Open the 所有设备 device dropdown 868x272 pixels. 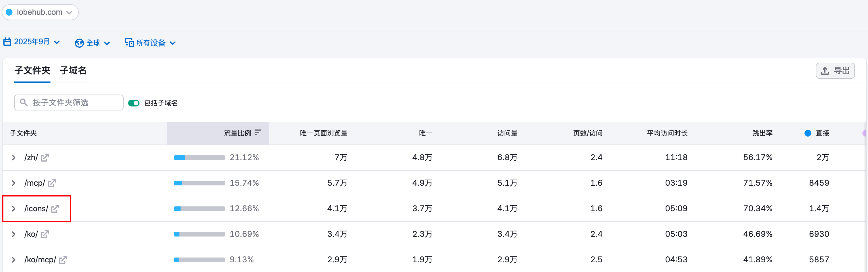point(150,43)
